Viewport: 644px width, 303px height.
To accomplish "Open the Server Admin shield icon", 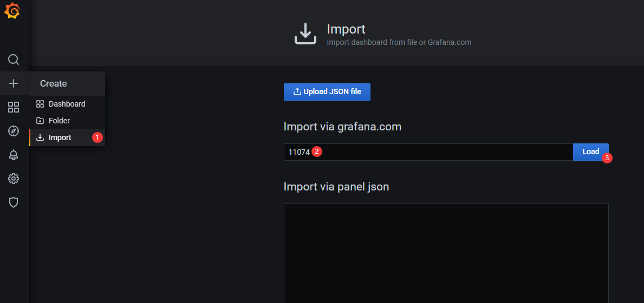I will point(14,202).
